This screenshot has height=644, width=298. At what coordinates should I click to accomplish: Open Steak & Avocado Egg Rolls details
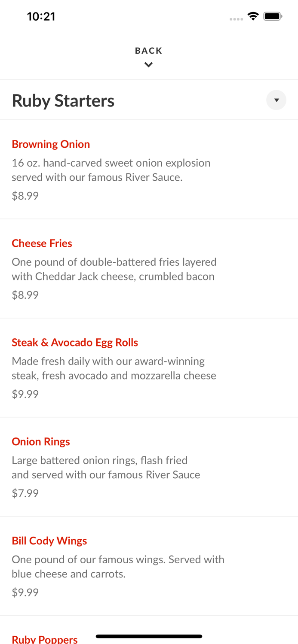[75, 342]
